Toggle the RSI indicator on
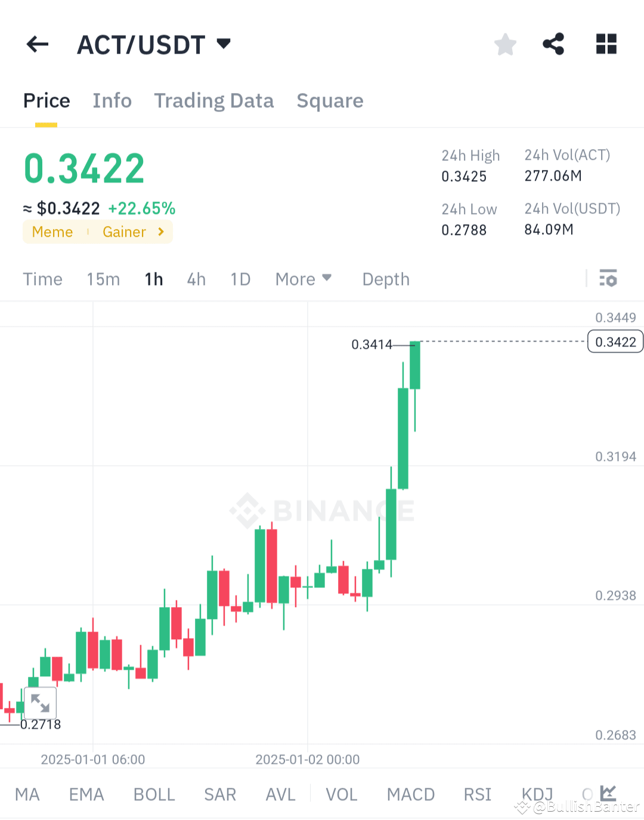Image resolution: width=644 pixels, height=820 pixels. 477,794
